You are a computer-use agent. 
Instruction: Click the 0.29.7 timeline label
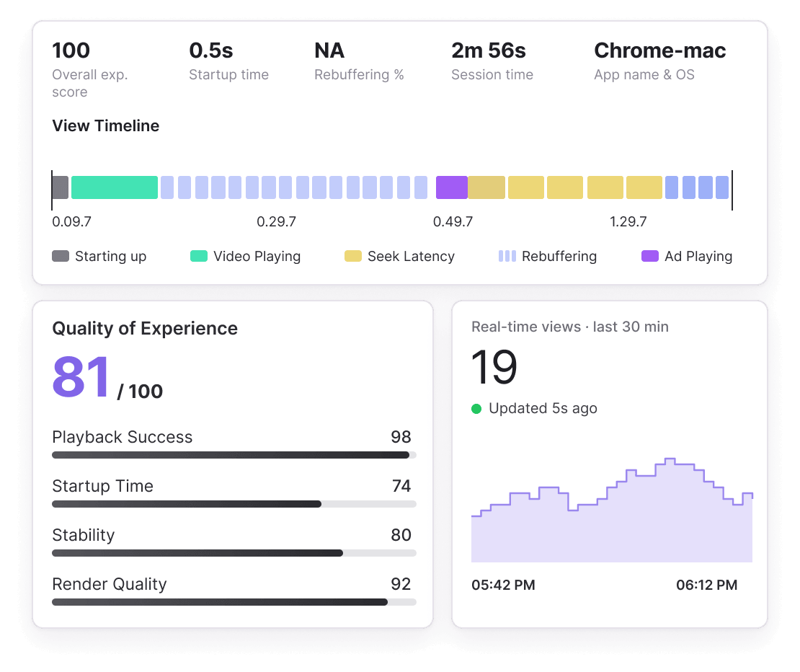pos(276,221)
